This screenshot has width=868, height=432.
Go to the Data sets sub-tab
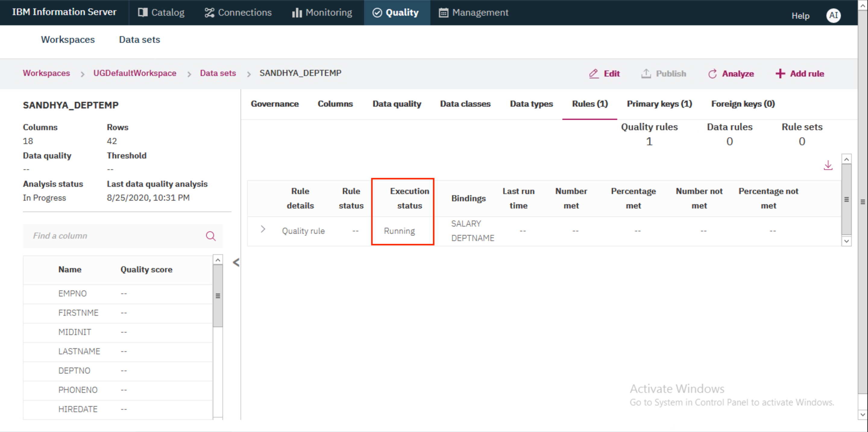click(x=140, y=39)
